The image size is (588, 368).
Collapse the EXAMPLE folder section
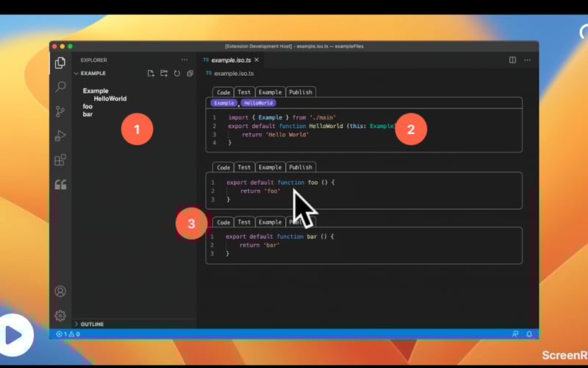[90, 73]
